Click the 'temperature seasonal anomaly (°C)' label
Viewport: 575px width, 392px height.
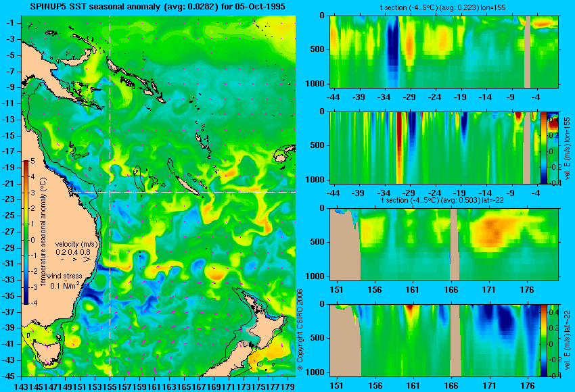pos(43,232)
